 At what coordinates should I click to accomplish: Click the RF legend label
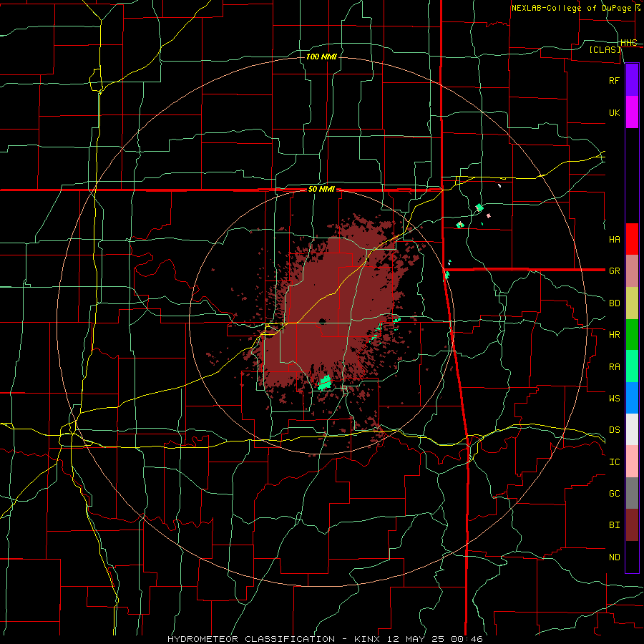[614, 80]
